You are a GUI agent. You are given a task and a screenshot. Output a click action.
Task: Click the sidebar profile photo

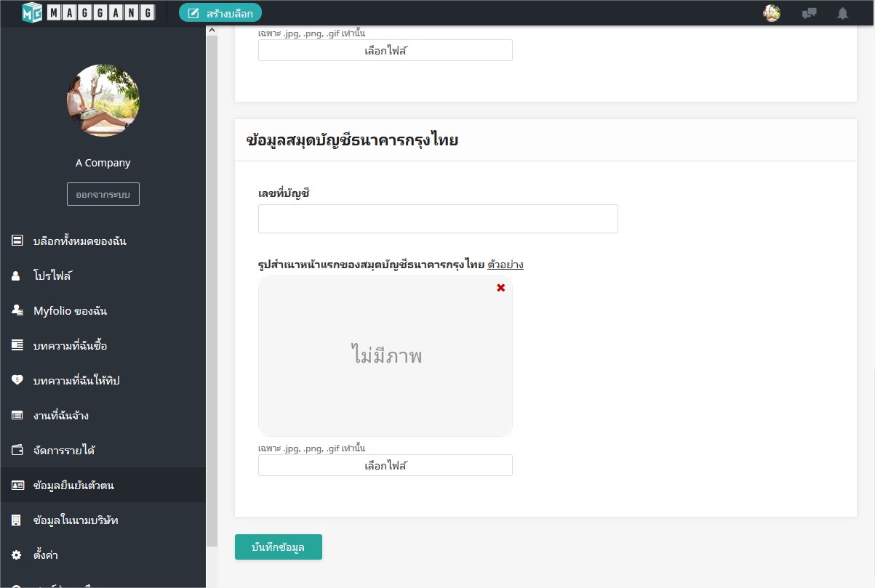point(103,100)
